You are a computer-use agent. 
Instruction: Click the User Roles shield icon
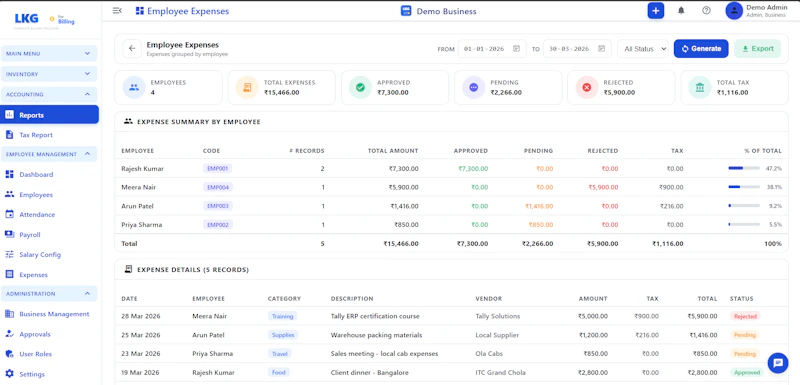coord(9,354)
